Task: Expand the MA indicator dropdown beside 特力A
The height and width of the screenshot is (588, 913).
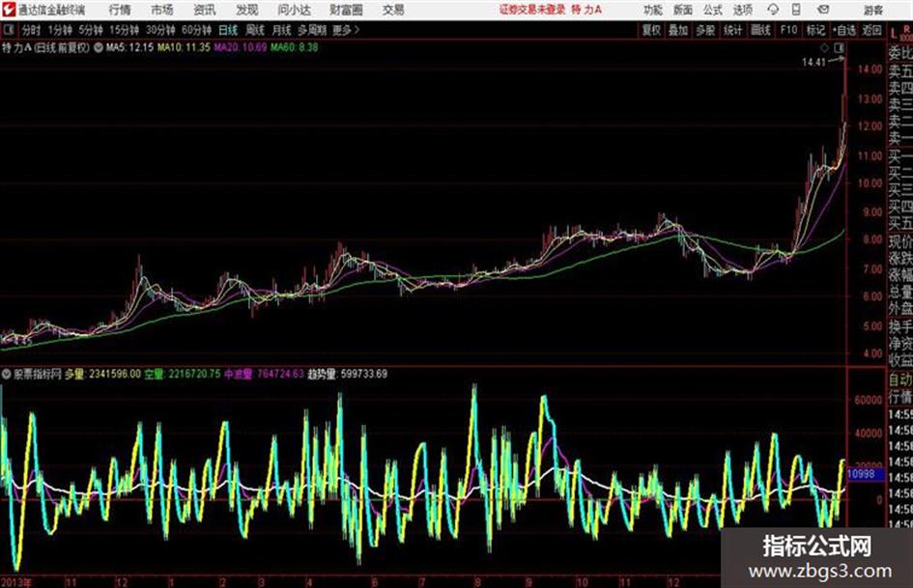Action: point(98,47)
